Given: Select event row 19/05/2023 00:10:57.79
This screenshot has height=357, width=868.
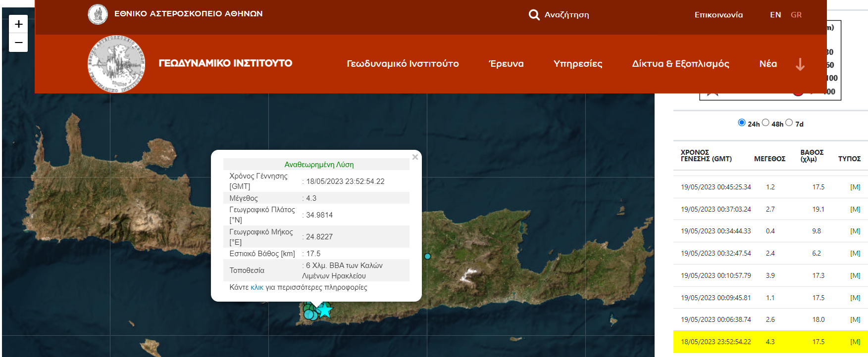Looking at the screenshot, I should tap(770, 275).
